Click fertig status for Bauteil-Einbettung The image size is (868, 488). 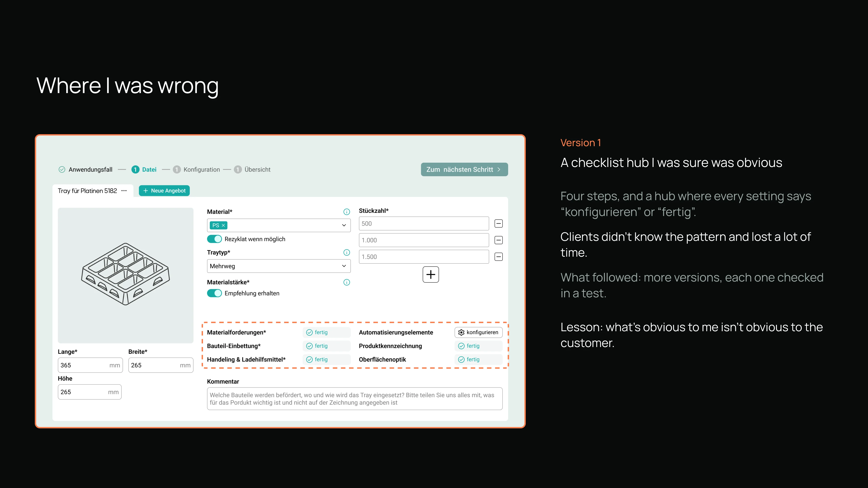click(326, 346)
